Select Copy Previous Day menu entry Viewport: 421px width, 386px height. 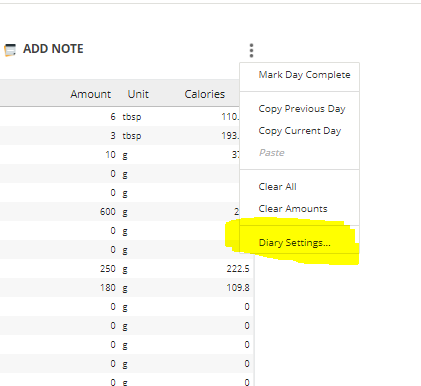tap(302, 109)
